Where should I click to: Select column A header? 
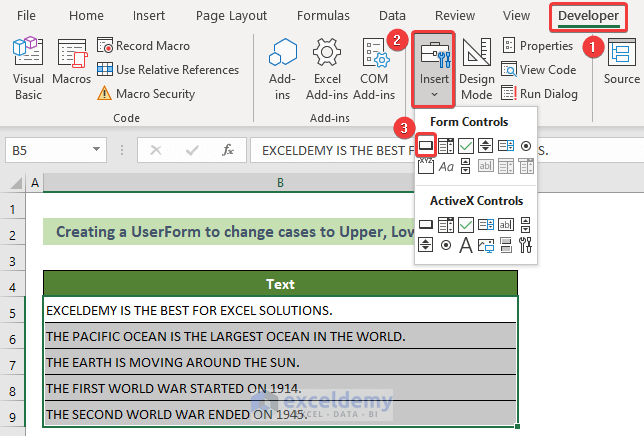[x=35, y=183]
